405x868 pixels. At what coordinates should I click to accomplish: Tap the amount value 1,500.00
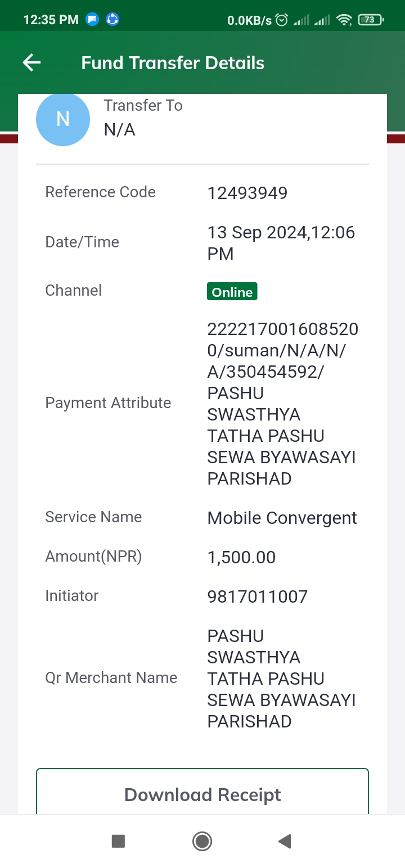[241, 557]
